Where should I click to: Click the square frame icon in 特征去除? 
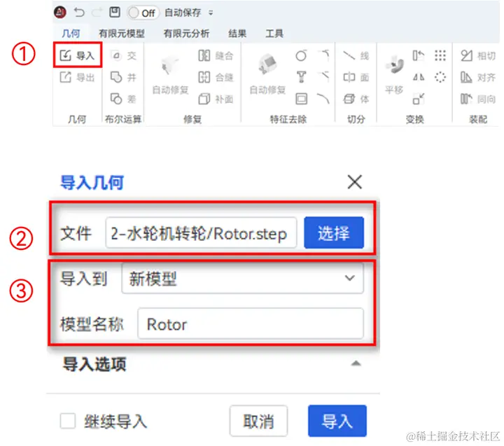pos(301,99)
